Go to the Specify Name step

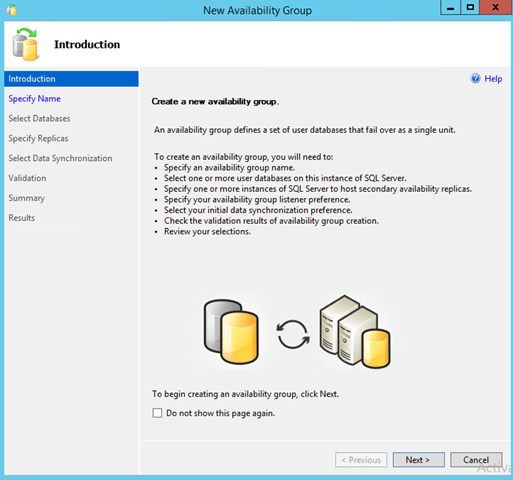(x=34, y=99)
